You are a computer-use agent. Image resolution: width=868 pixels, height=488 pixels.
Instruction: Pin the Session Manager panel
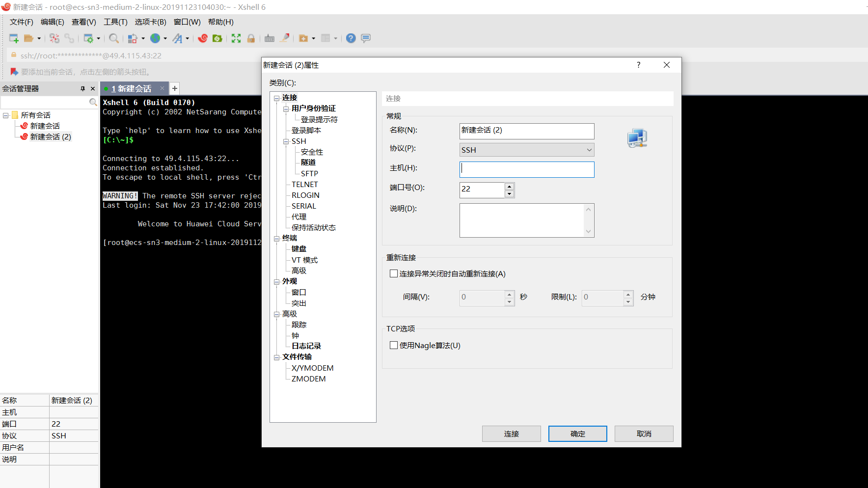coord(82,89)
